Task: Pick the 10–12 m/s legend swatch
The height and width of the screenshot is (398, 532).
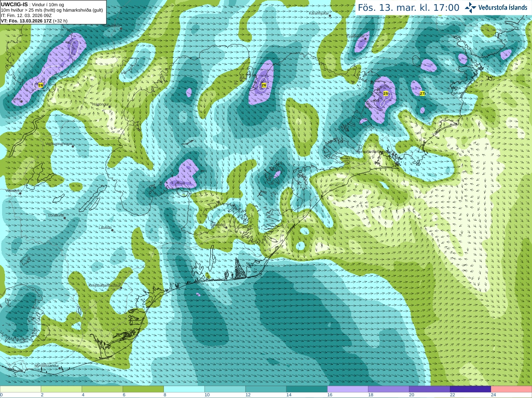Action: (x=225, y=389)
